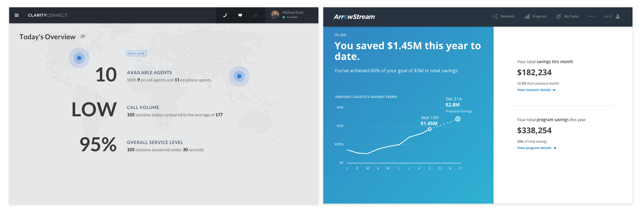Go to My Tasks

(x=568, y=16)
